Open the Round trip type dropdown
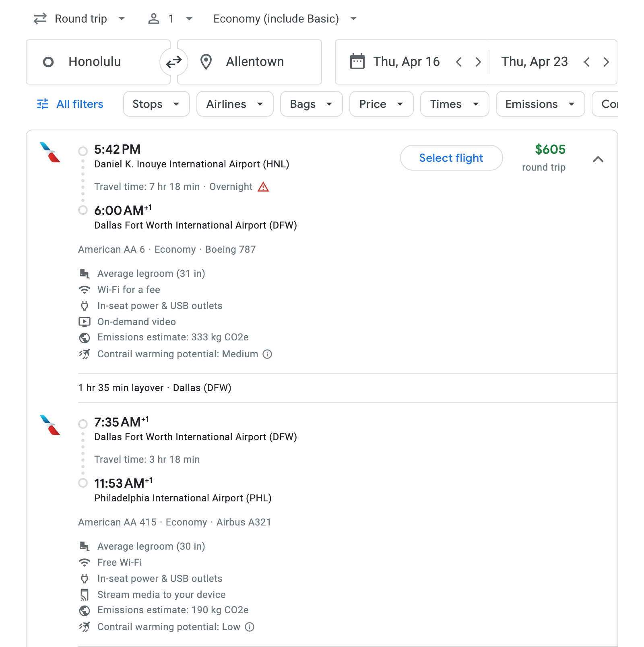This screenshot has height=647, width=644. tap(80, 19)
